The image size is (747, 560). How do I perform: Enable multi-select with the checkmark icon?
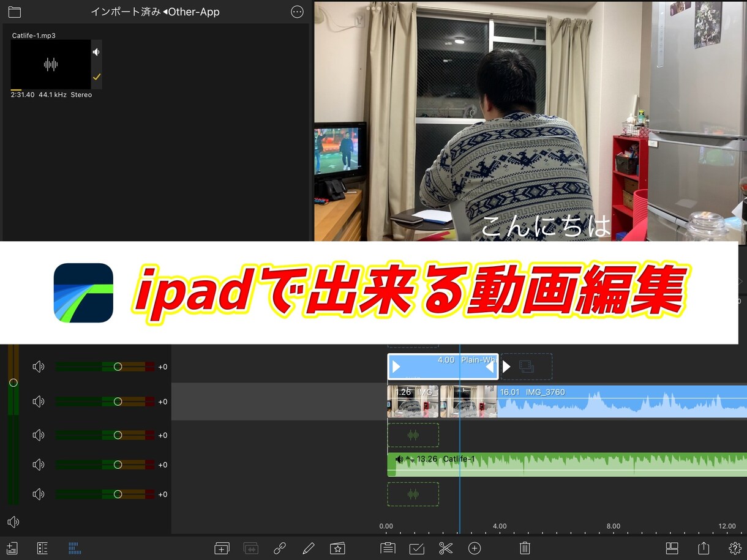tap(417, 548)
